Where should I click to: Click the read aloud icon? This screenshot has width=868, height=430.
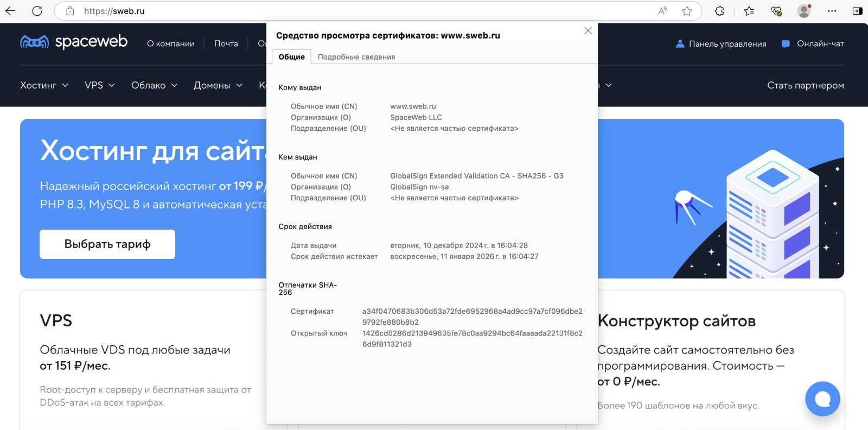(x=662, y=11)
